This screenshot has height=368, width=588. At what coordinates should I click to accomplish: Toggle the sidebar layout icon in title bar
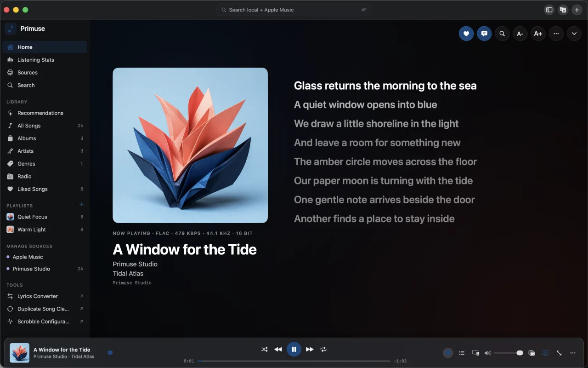pos(549,10)
